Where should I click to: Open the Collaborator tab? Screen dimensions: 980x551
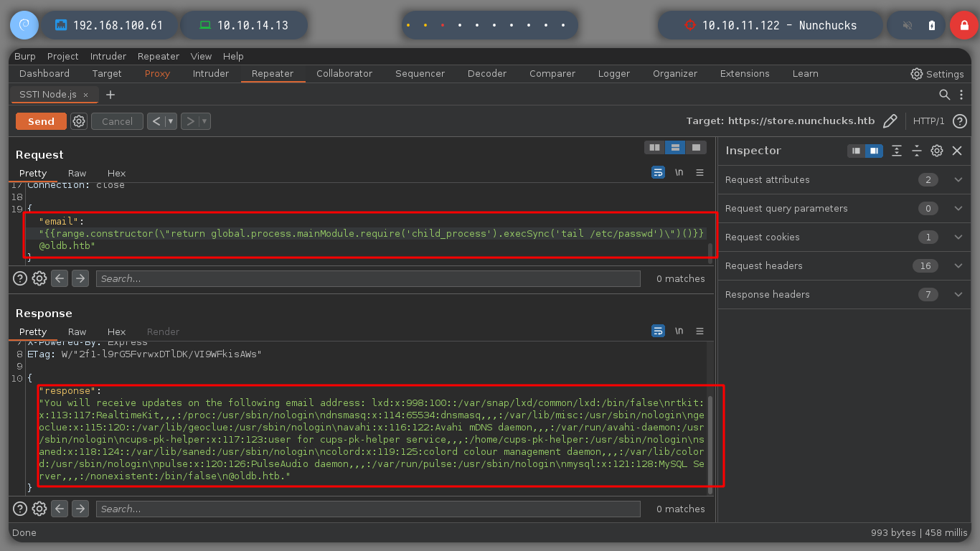[x=344, y=73]
